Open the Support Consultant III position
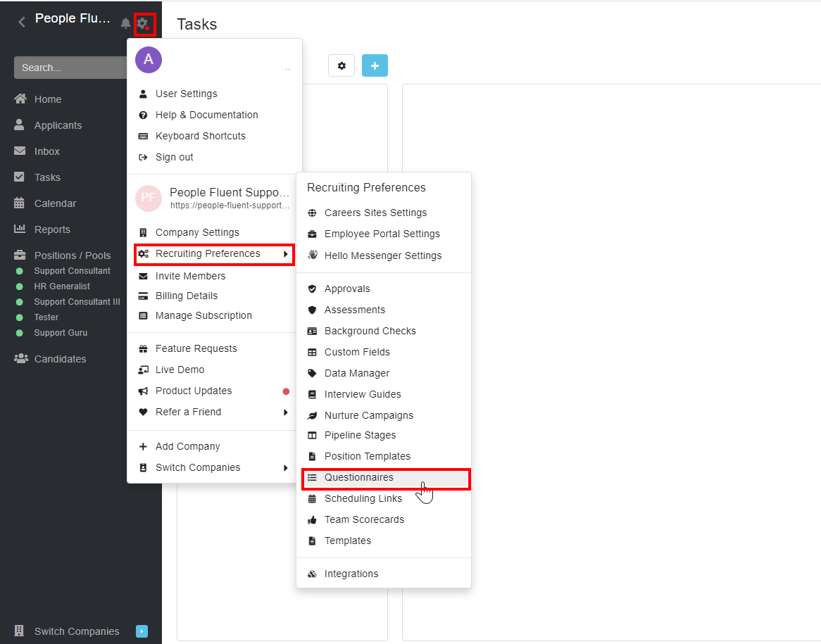 pyautogui.click(x=77, y=301)
